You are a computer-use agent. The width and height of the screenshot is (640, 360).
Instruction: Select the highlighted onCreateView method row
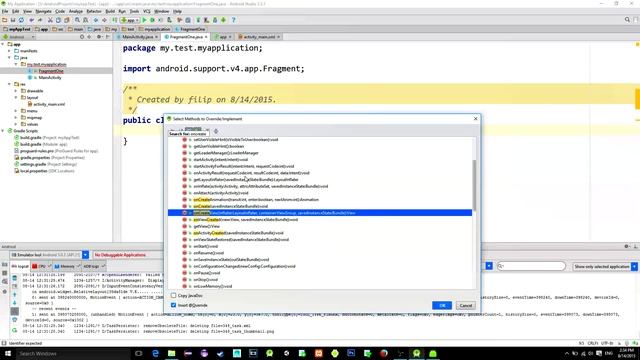point(320,213)
